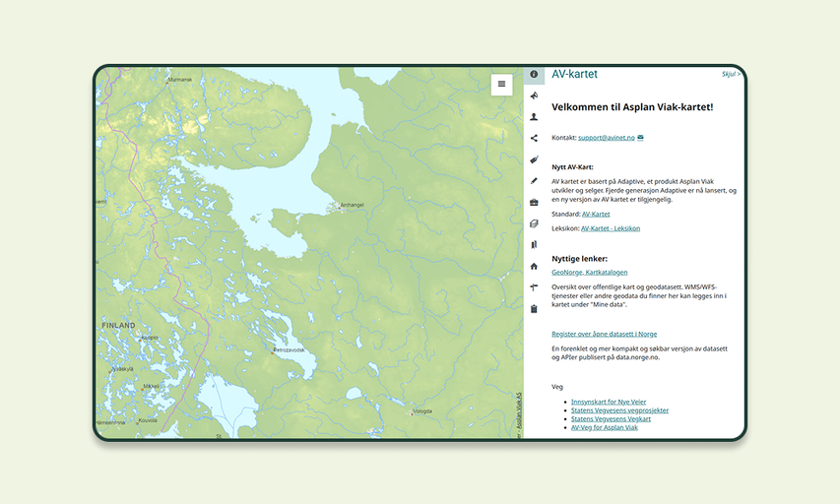Image resolution: width=840 pixels, height=504 pixels.
Task: Click the support@avinet.no email link
Action: (606, 138)
